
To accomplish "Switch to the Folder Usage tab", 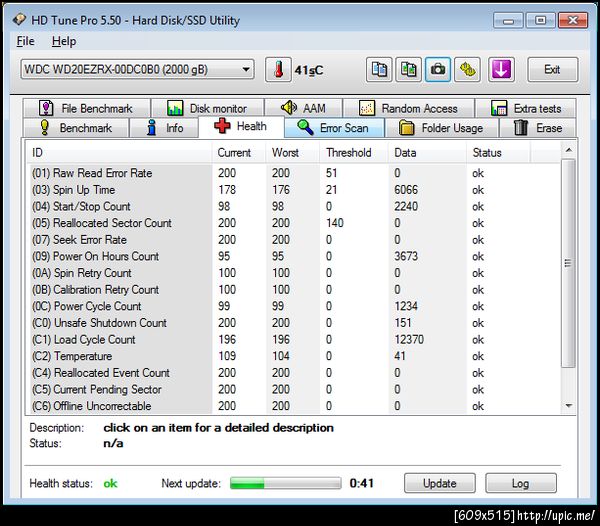I will click(x=442, y=128).
